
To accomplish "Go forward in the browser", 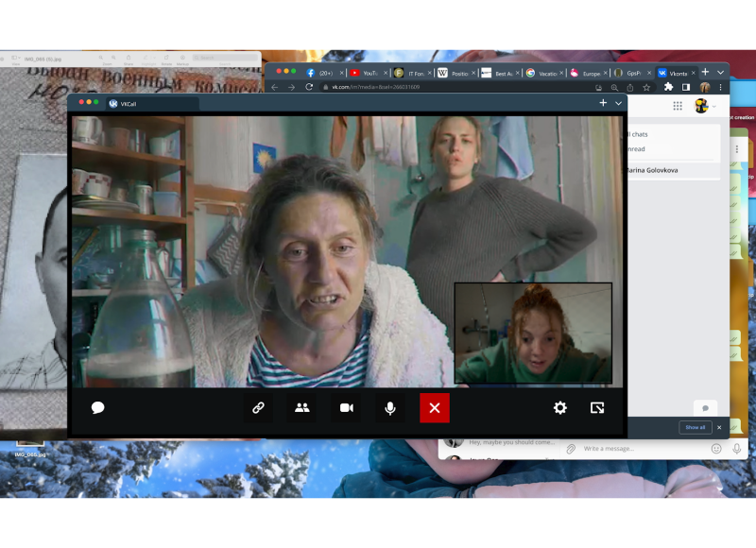I will pyautogui.click(x=291, y=87).
